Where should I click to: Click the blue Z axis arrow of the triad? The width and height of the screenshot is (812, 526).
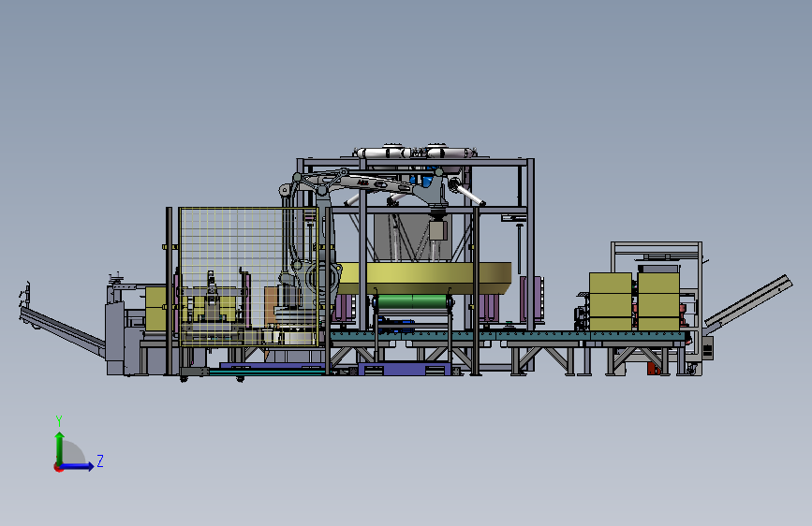pyautogui.click(x=78, y=466)
